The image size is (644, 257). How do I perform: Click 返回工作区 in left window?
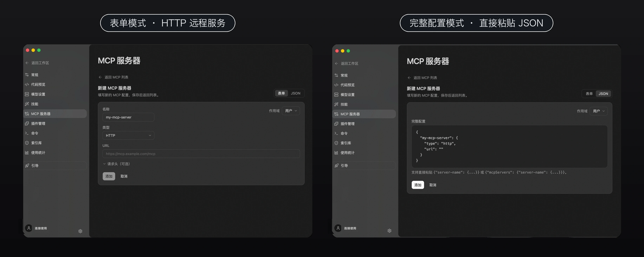point(37,63)
